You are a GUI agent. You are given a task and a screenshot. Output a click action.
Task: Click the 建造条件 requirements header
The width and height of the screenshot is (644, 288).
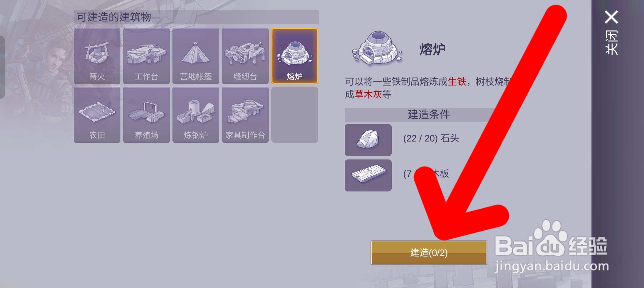pos(429,115)
